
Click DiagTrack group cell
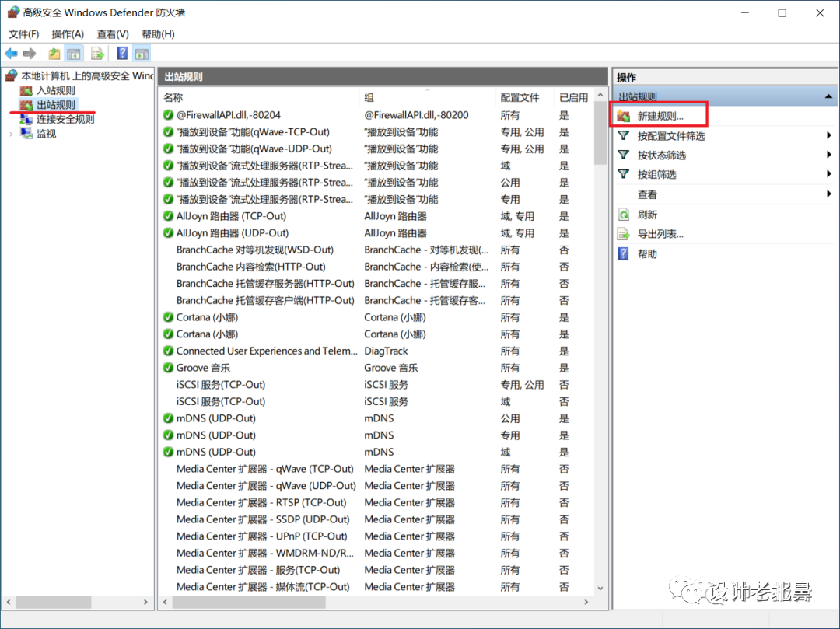coord(387,351)
